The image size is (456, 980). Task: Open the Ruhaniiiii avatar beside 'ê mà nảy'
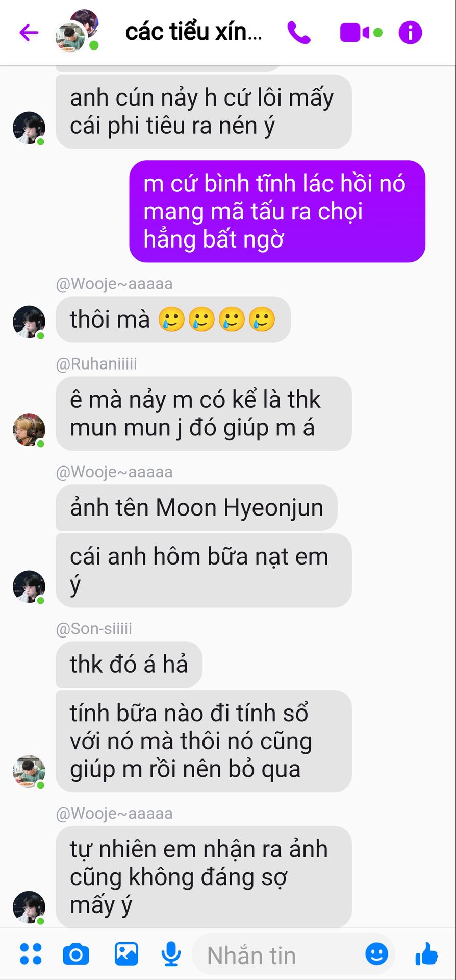click(x=29, y=430)
